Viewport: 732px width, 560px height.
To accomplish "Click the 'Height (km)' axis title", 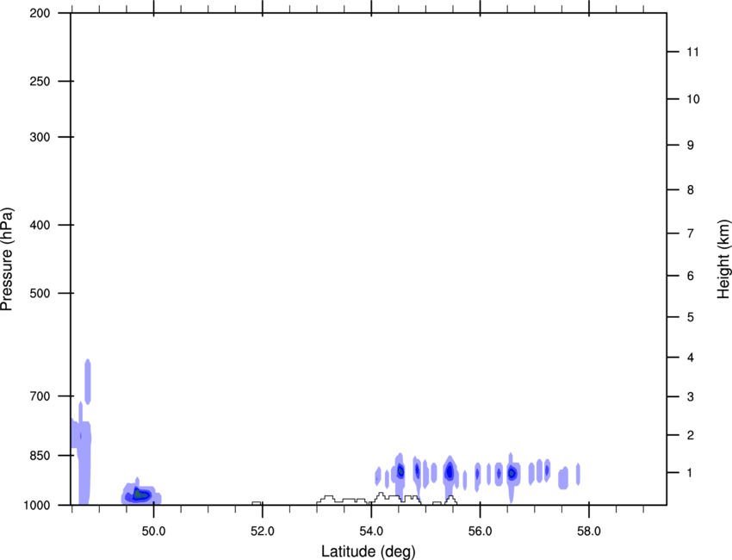I will (x=723, y=258).
